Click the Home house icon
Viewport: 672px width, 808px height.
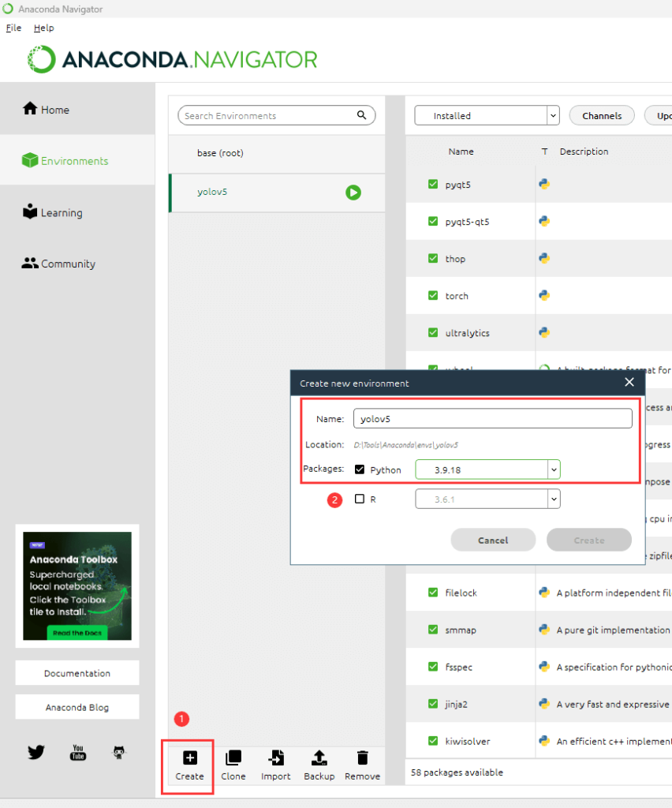pos(30,108)
